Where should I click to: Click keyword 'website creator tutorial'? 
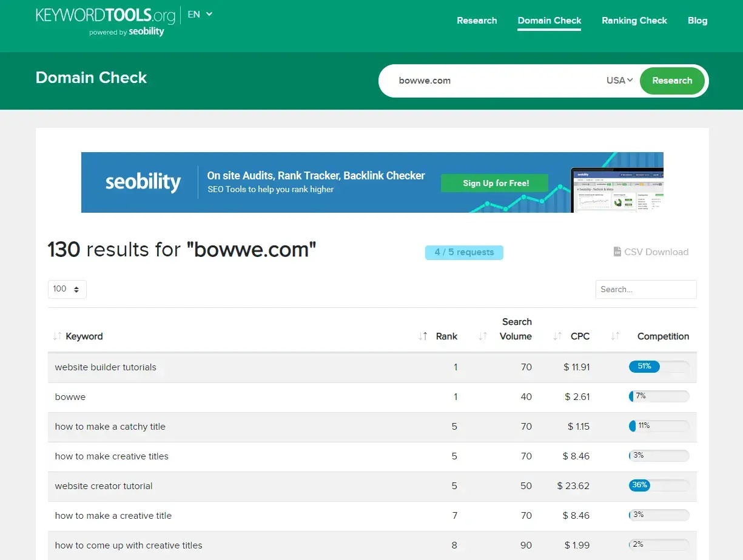coord(104,486)
